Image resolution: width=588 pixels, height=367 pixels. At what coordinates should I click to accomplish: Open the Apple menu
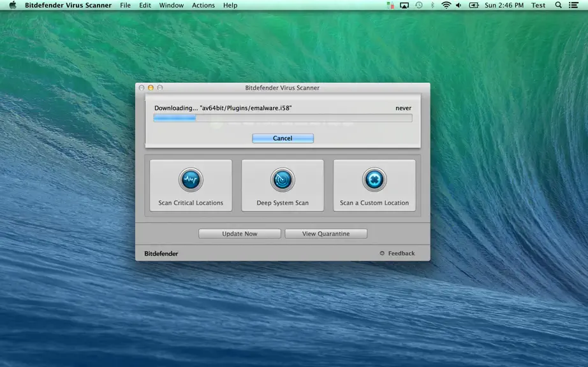13,5
